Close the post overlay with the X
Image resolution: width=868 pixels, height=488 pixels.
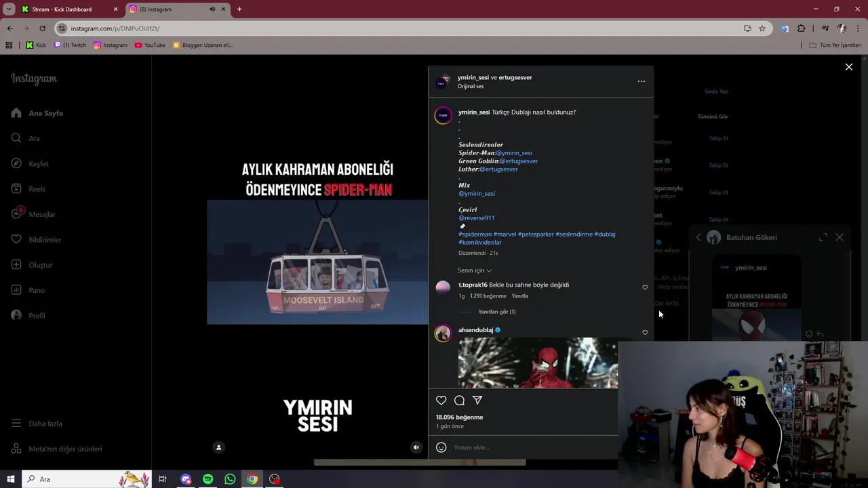pos(848,67)
